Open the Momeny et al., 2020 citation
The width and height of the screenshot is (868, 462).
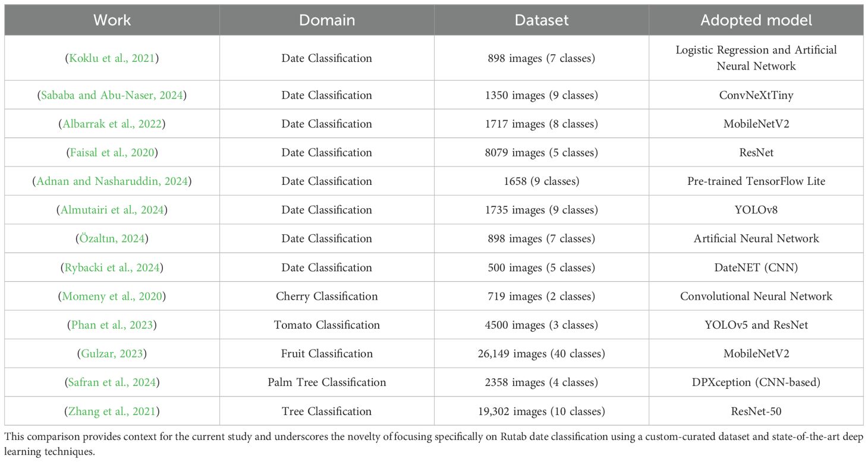tap(112, 296)
